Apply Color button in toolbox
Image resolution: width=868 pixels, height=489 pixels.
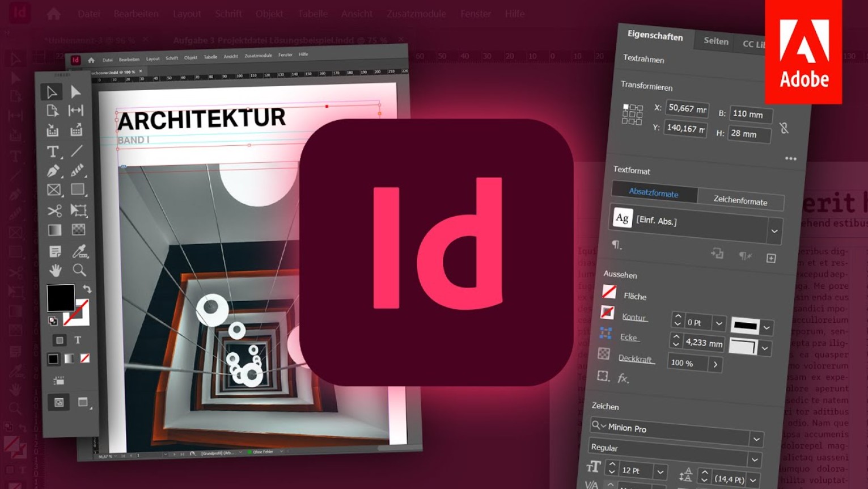53,359
